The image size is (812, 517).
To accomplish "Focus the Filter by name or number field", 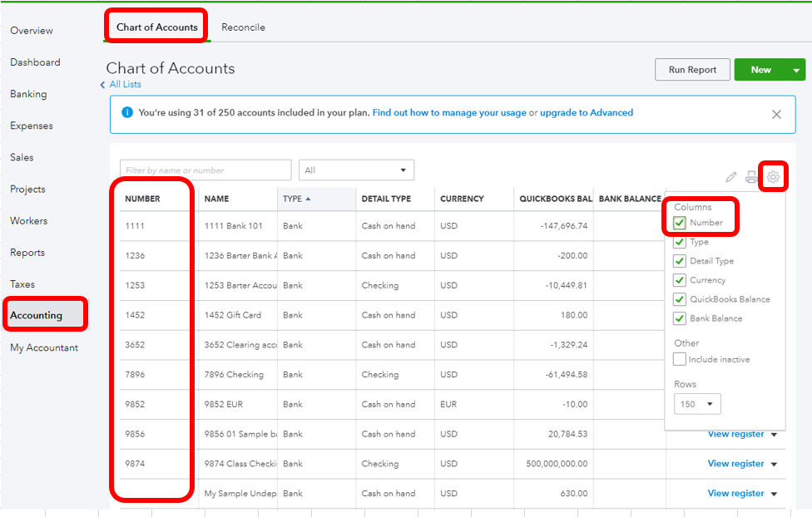I will [205, 170].
